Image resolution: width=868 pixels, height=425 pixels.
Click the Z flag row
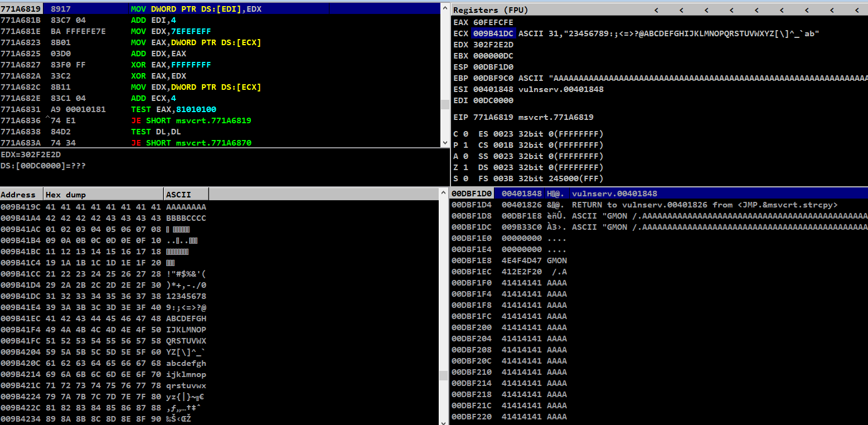(528, 167)
